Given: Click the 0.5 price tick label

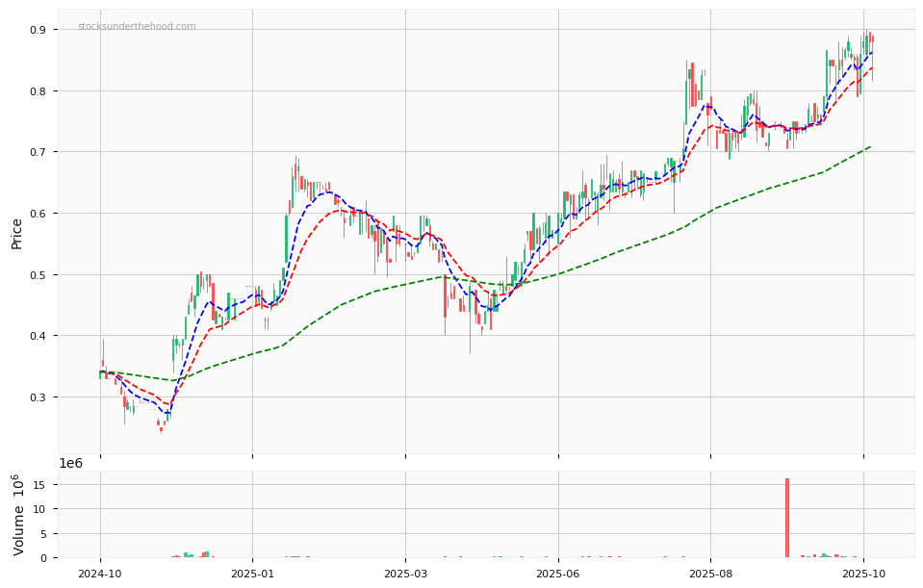Looking at the screenshot, I should tap(38, 275).
